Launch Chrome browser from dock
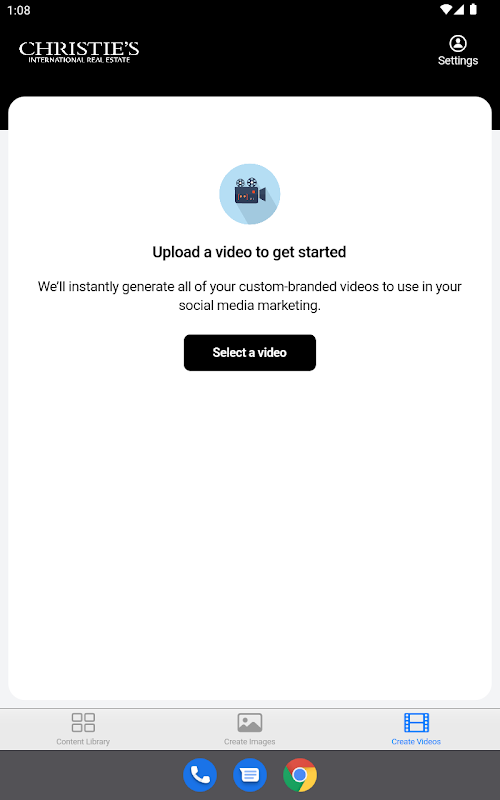Screen dimensions: 500x800 [300, 775]
